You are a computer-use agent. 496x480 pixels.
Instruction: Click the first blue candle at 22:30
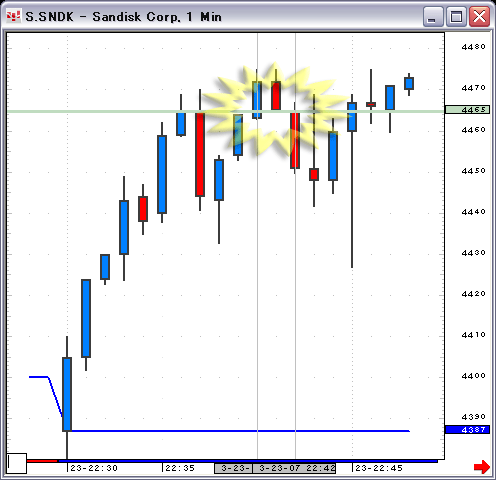click(x=67, y=394)
